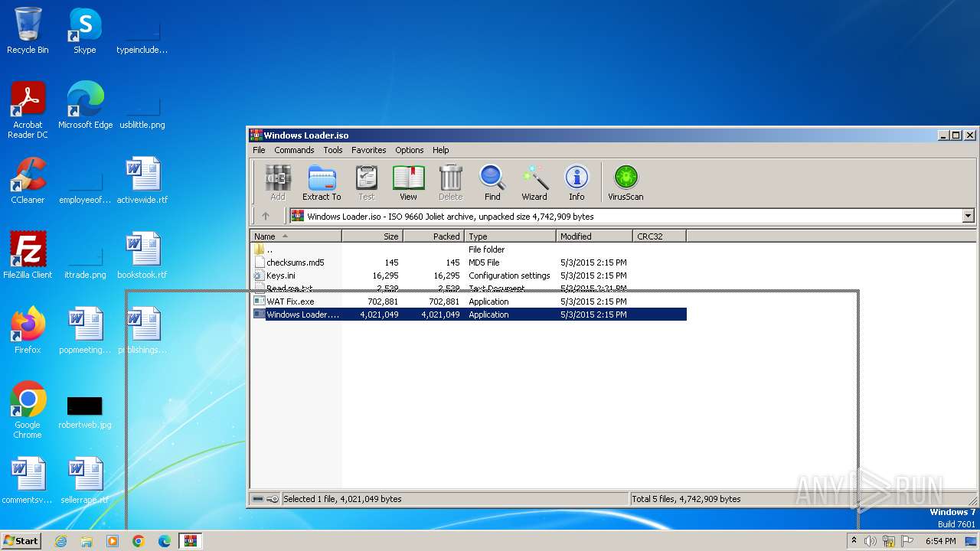Open media player taskbar icon

point(113,541)
